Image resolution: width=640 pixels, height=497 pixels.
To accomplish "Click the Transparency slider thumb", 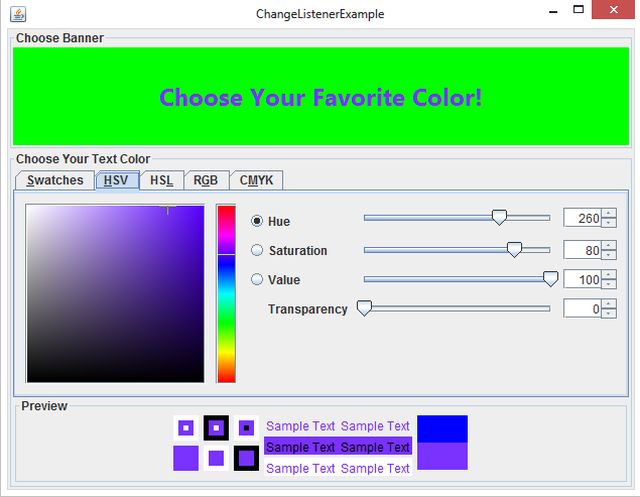I will tap(364, 308).
